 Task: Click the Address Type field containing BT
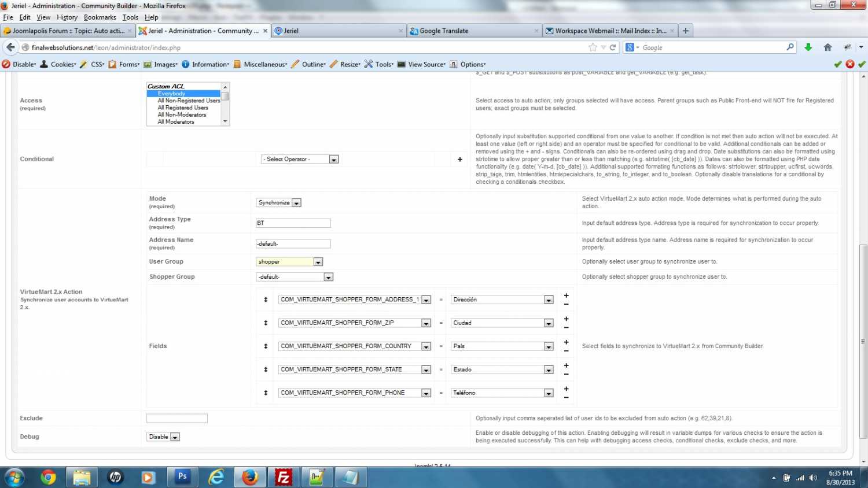pyautogui.click(x=293, y=223)
